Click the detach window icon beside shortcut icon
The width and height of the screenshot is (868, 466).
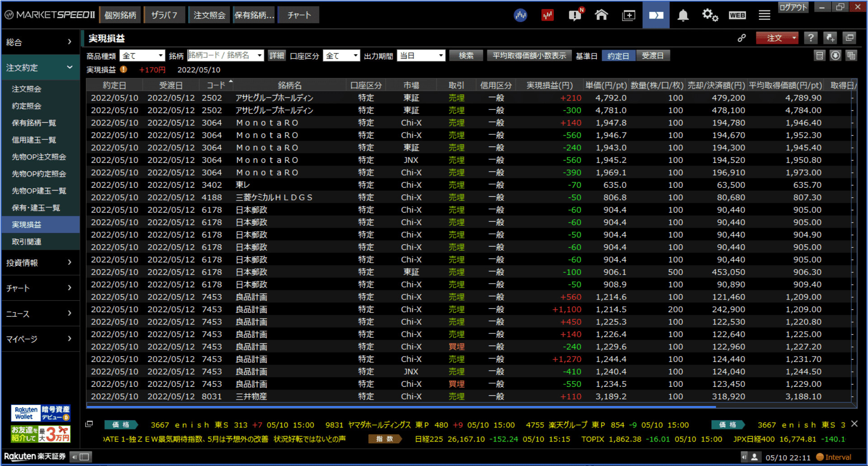pyautogui.click(x=849, y=38)
